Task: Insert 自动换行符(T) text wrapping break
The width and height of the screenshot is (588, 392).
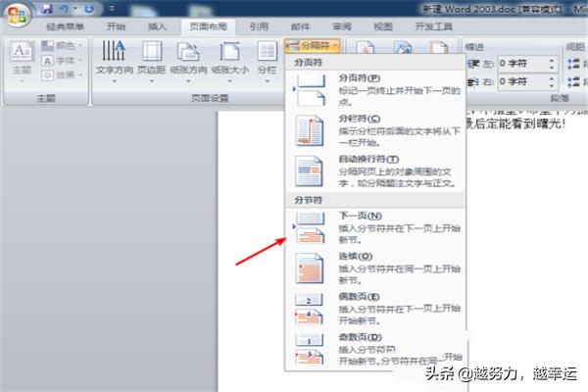Action: point(375,171)
